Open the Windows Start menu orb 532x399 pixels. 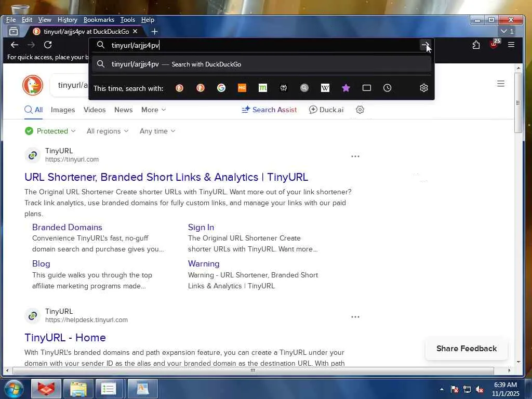pos(14,389)
